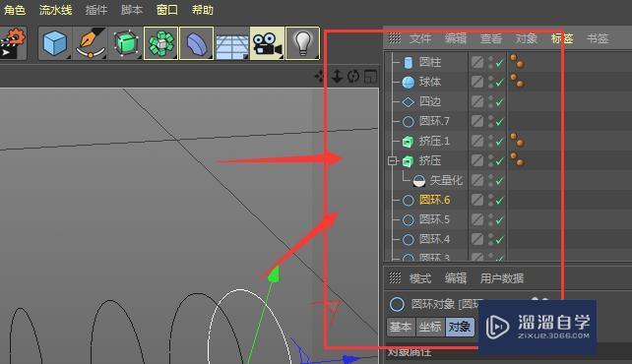Select the Array modeling objects icon
Screen dimensions: 632x364
(x=160, y=43)
